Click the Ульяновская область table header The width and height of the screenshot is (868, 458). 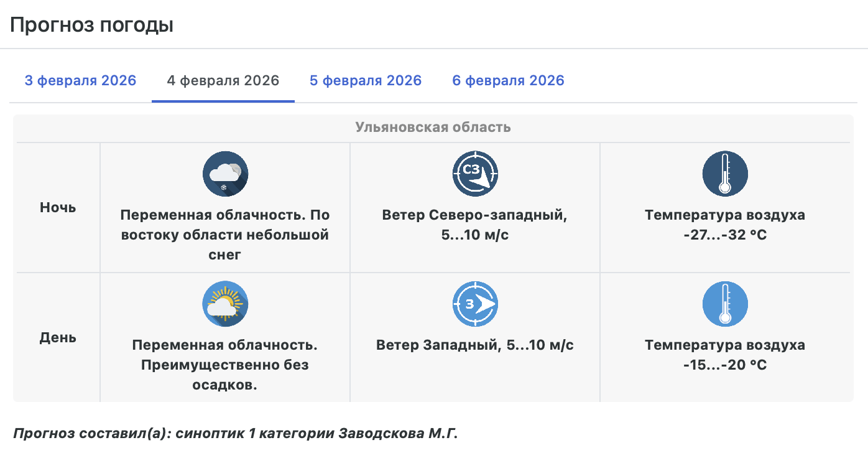tap(433, 128)
